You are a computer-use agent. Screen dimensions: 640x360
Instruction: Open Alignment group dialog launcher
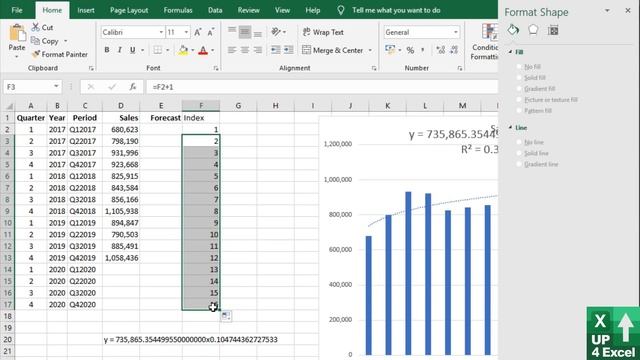coord(374,69)
